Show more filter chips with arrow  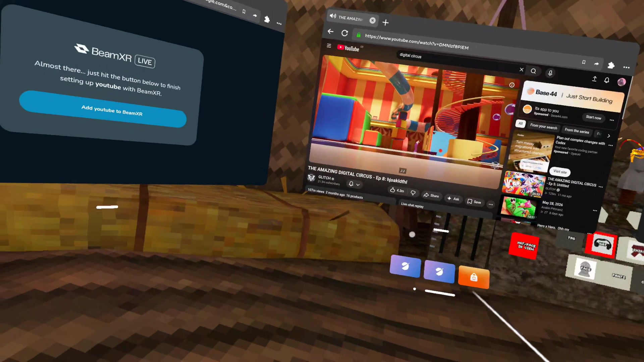click(x=608, y=136)
